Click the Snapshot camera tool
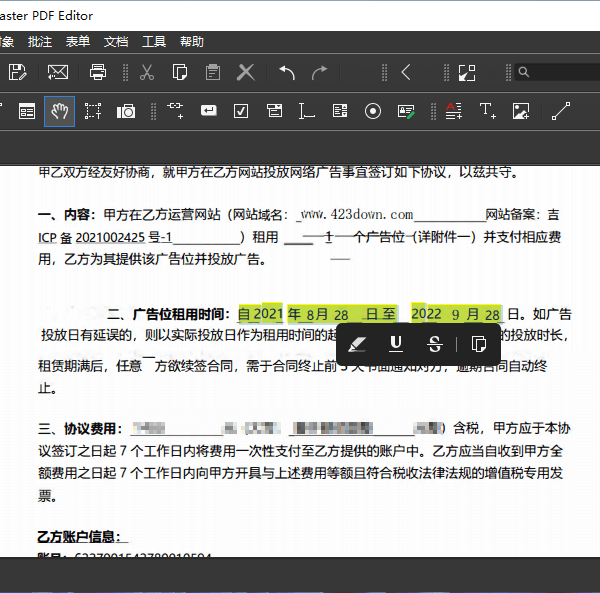600x593 pixels. point(126,111)
